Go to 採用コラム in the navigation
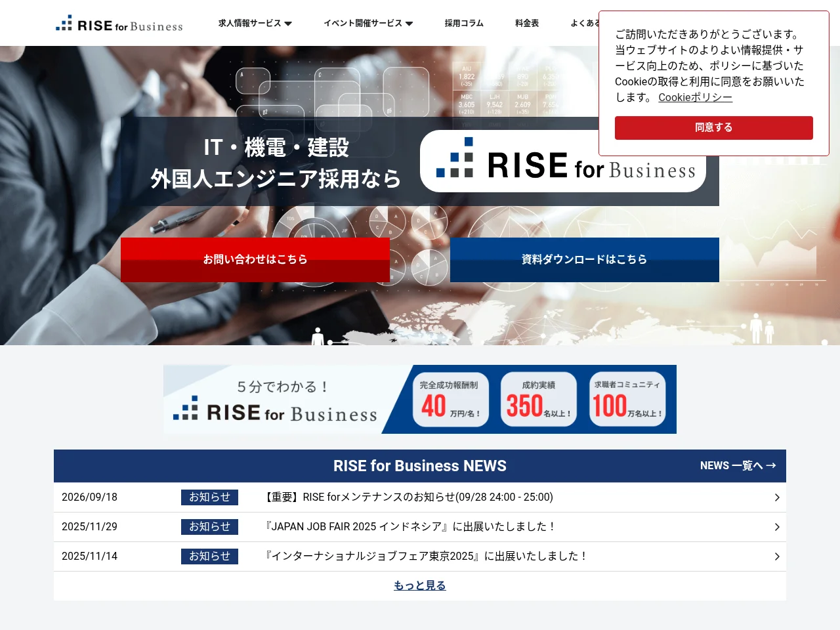840x630 pixels. pos(464,23)
